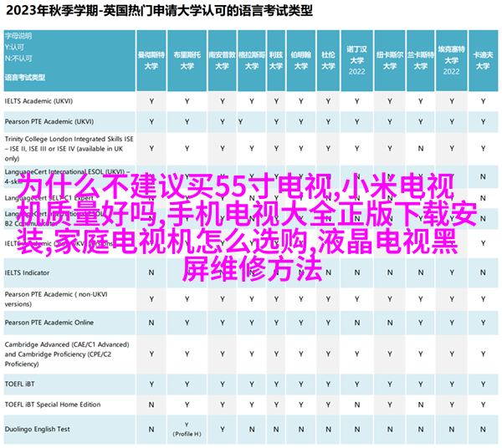Screen dimensions: 502x448
Task: Select the TOEFL iBT Special Home Edition label
Action: click(x=53, y=405)
